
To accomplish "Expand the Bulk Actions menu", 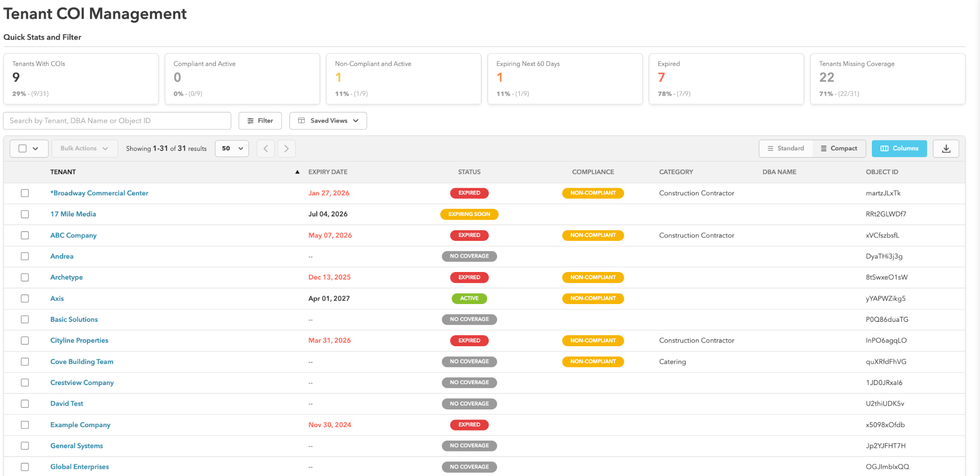I will coord(84,148).
